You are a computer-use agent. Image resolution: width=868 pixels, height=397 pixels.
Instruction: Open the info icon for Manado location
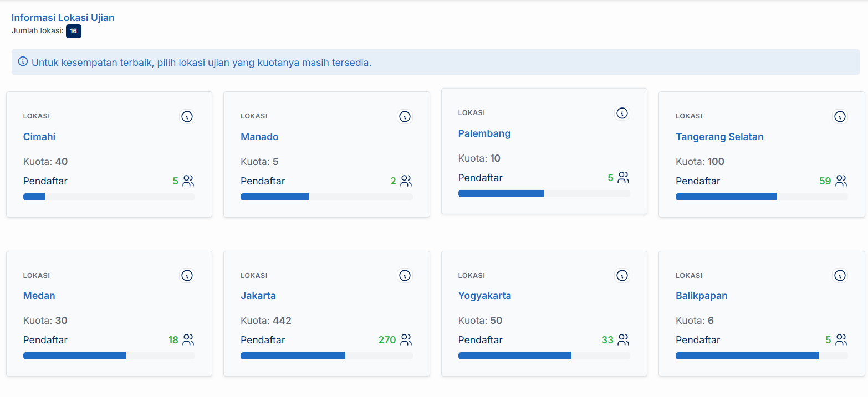pyautogui.click(x=405, y=116)
